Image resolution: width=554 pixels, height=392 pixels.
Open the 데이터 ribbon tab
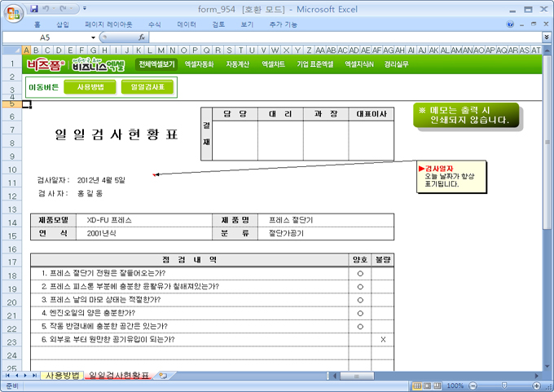click(187, 24)
